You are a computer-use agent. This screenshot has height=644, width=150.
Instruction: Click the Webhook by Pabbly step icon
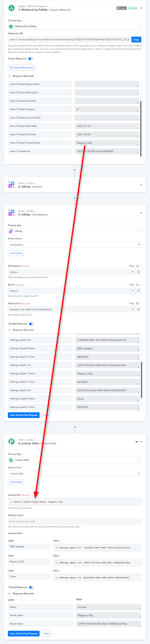pyautogui.click(x=11, y=8)
